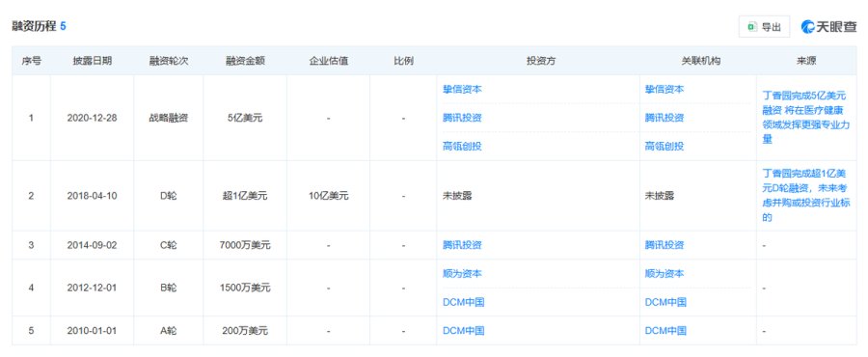Open 顺为资本 in the 投资方 column

pyautogui.click(x=462, y=273)
